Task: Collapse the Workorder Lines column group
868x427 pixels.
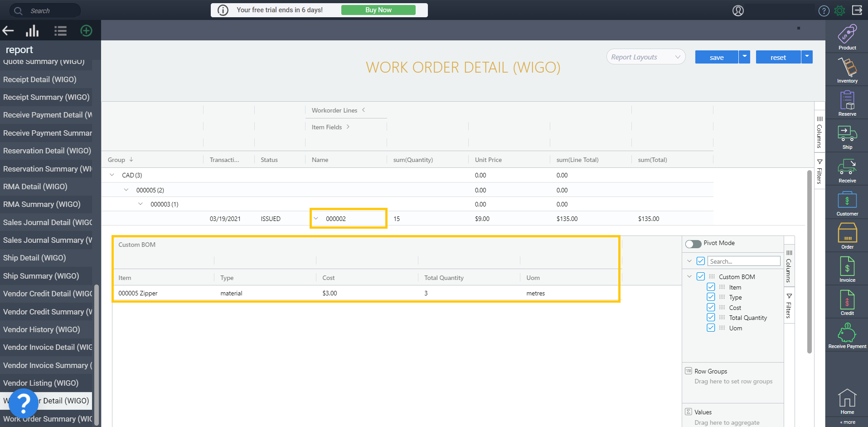Action: coord(364,110)
